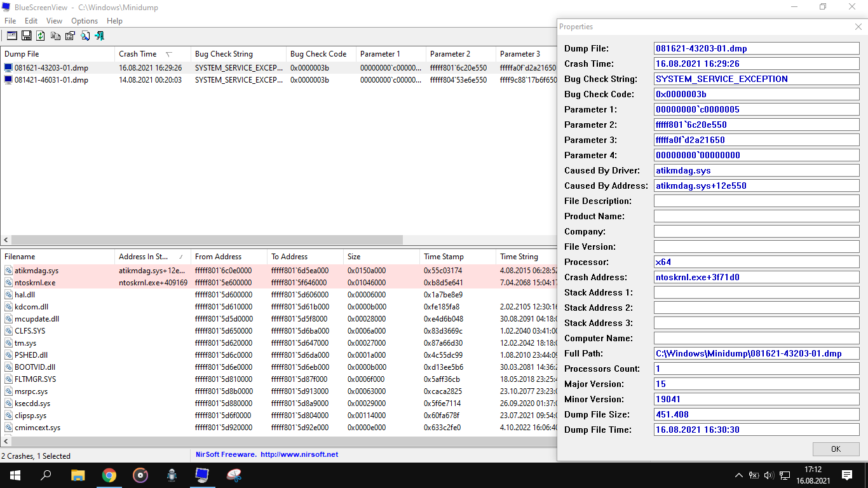868x488 pixels.
Task: Select the cmimcext.sys driver row
Action: [278, 428]
